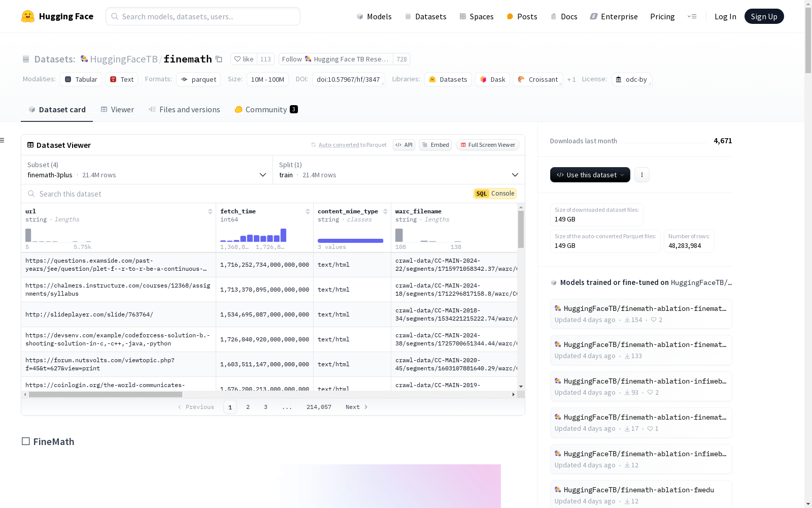Click the table's scroll-up arrow
Viewport: 812px width, 508px height.
click(x=521, y=207)
